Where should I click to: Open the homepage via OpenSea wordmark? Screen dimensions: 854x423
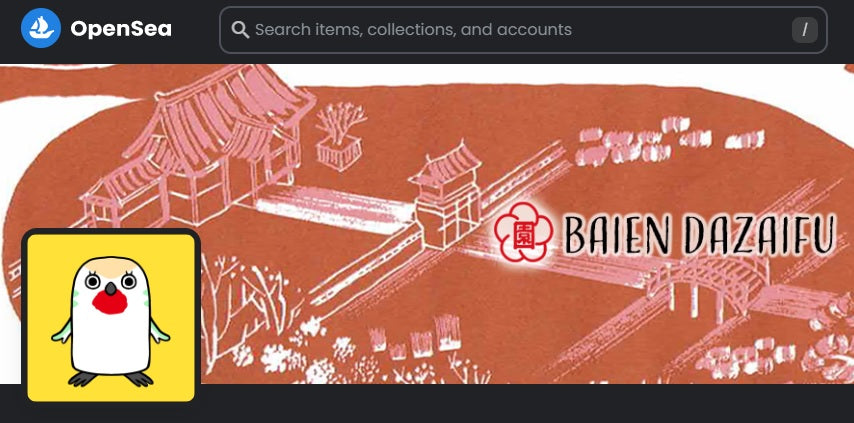click(121, 29)
